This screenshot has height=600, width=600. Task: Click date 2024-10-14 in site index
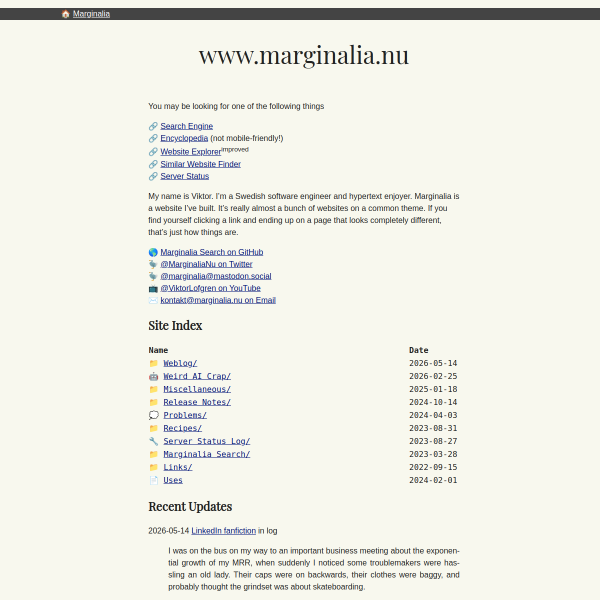[433, 402]
